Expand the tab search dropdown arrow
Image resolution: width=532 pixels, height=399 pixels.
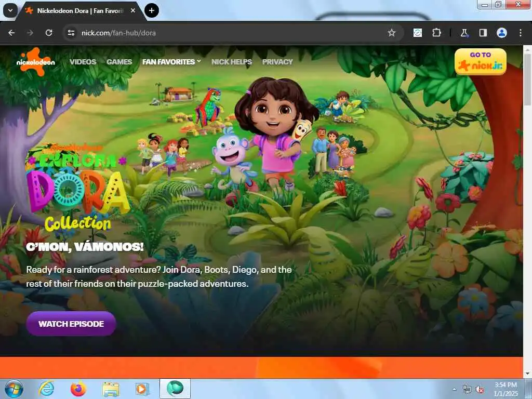coord(10,10)
